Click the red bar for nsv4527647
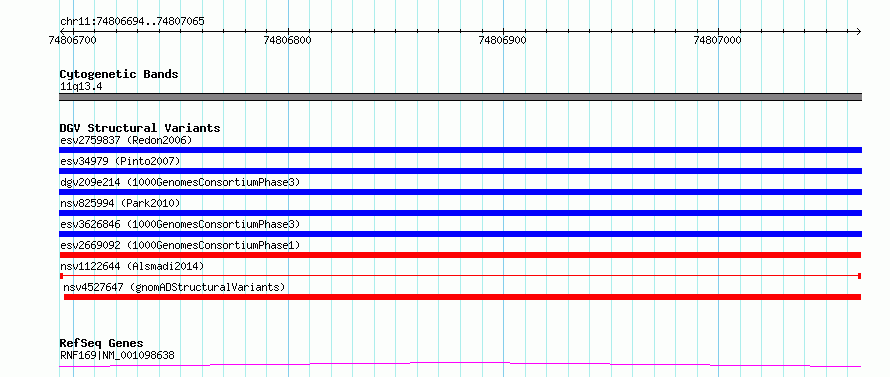 point(463,297)
